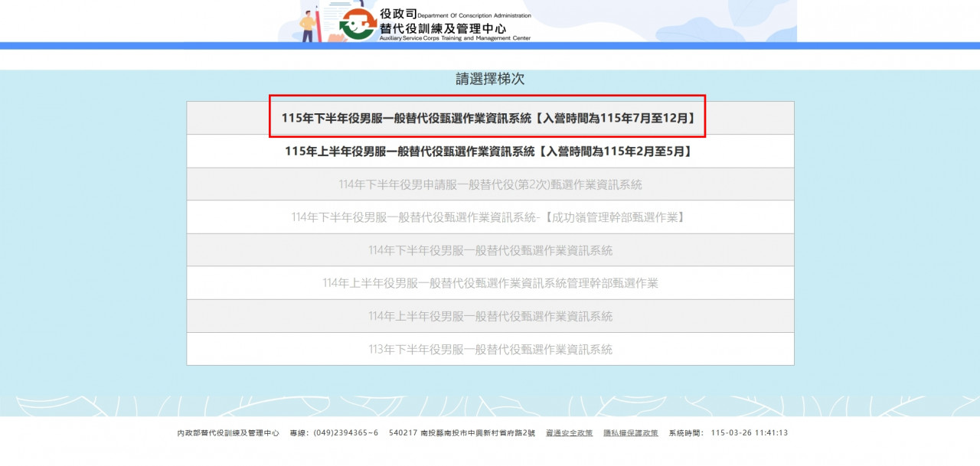Select the 115年上半年 entry for 2月至5月
The width and height of the screenshot is (980, 466).
[x=488, y=152]
